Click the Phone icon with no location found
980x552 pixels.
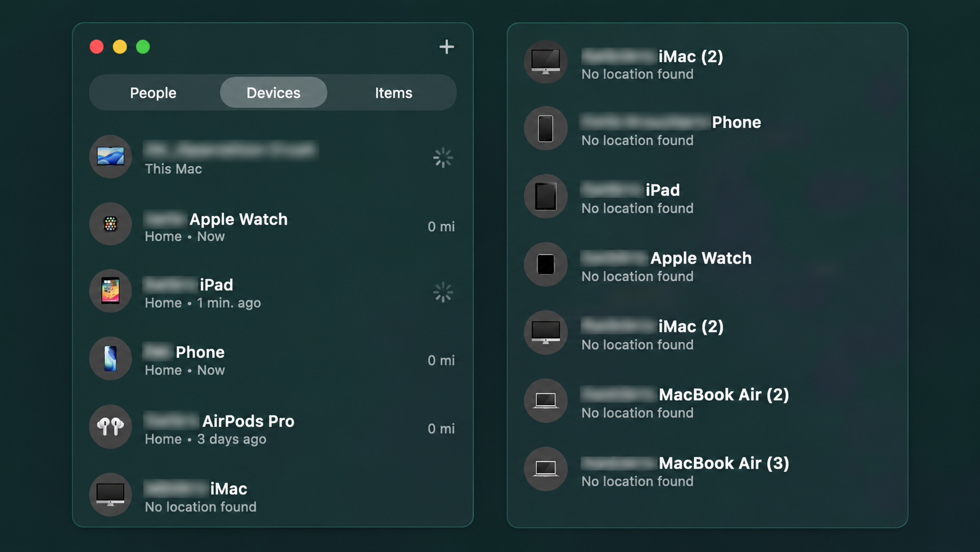(546, 128)
